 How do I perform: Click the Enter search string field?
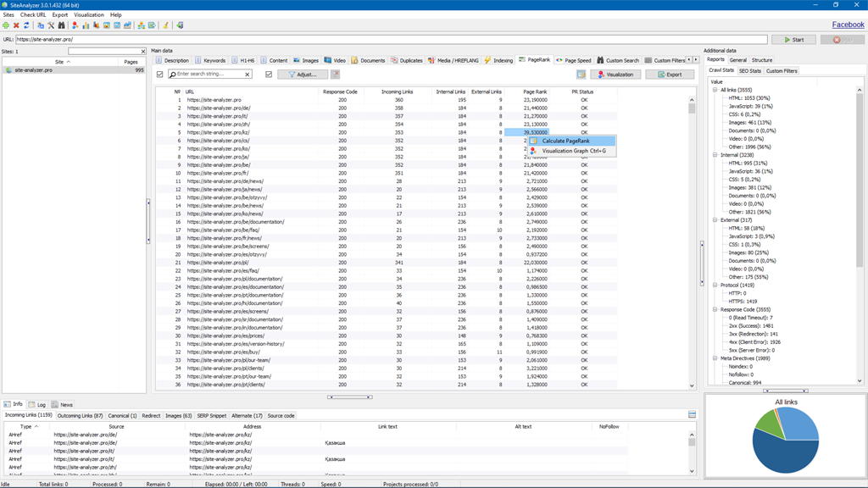point(209,75)
